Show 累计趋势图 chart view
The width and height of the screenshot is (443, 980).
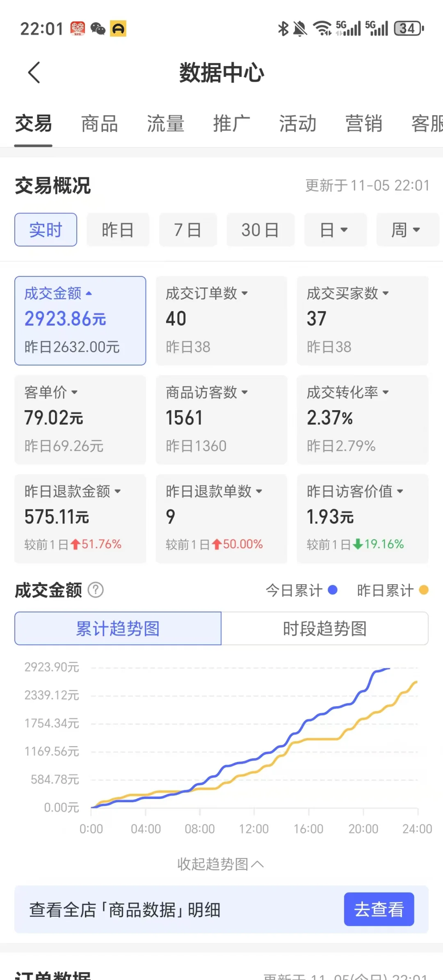point(118,628)
